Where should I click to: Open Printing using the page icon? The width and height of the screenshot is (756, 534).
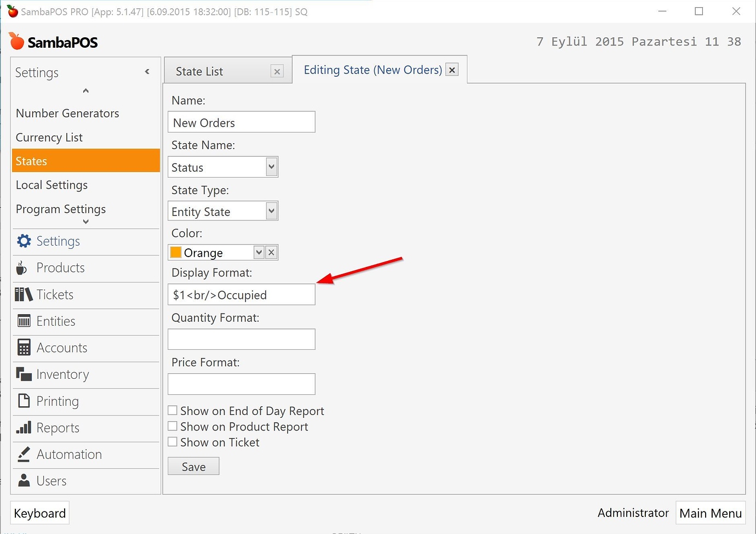pyautogui.click(x=24, y=401)
